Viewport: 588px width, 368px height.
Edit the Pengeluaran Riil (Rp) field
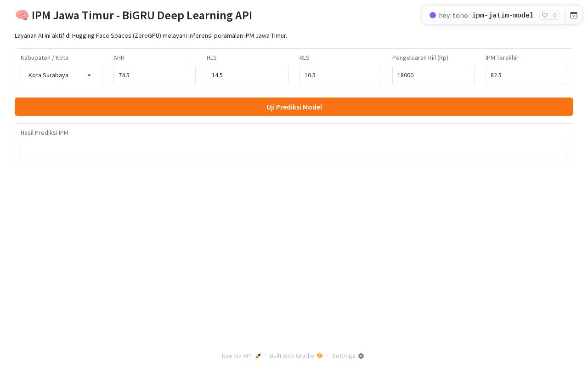433,75
